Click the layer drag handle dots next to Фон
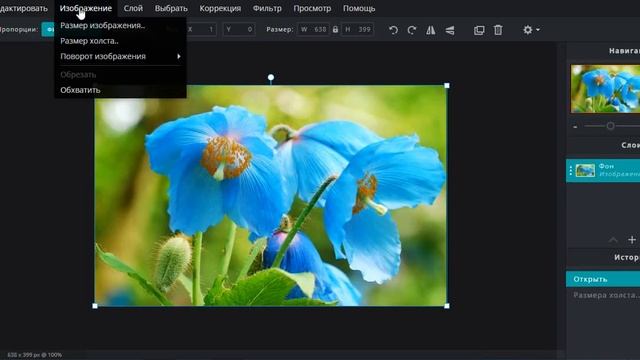 [571, 170]
